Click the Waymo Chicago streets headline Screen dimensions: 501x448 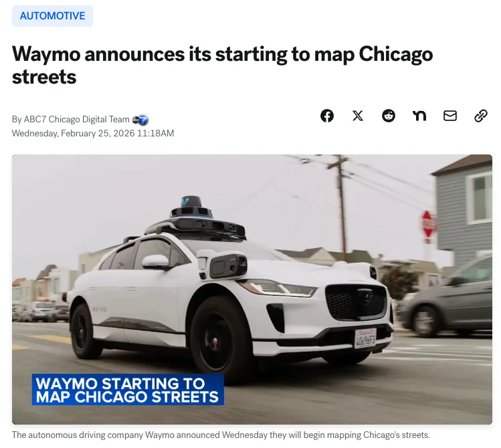point(222,65)
